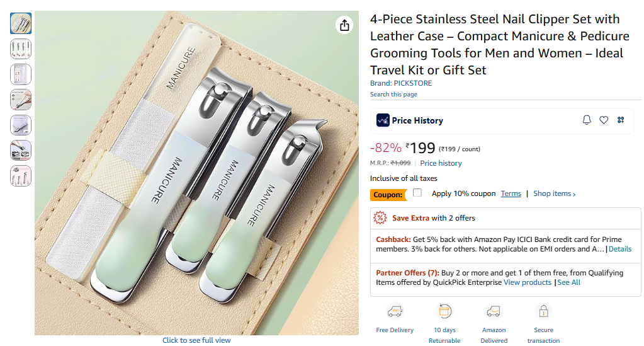Expand cashback Details link
Viewport: 644px width, 346px height.
[x=619, y=249]
